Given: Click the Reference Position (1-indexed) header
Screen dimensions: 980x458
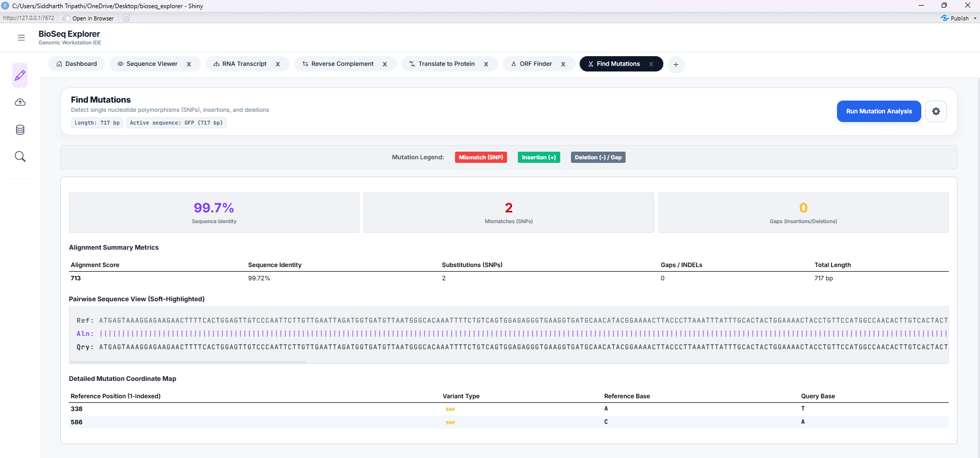Looking at the screenshot, I should pyautogui.click(x=115, y=396).
